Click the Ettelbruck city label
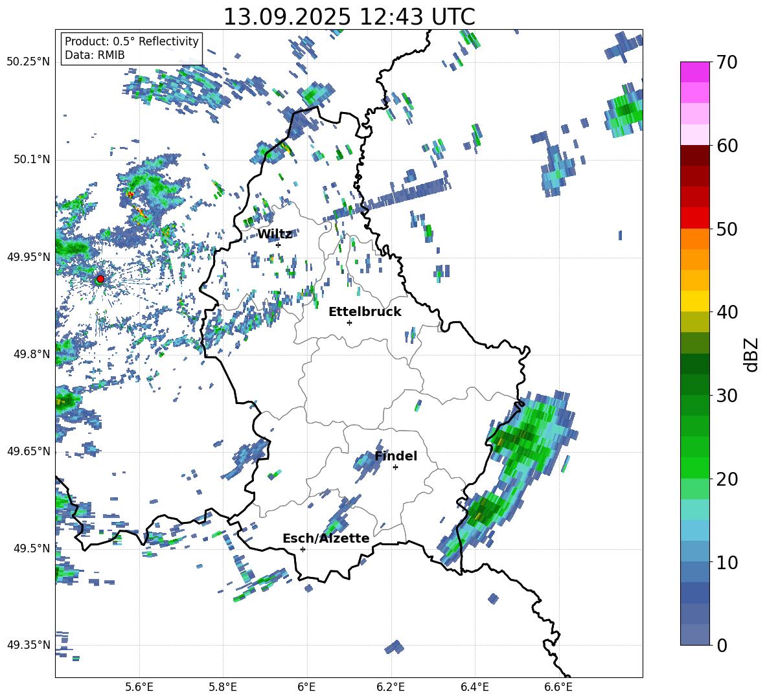The height and width of the screenshot is (700, 767). click(x=365, y=312)
